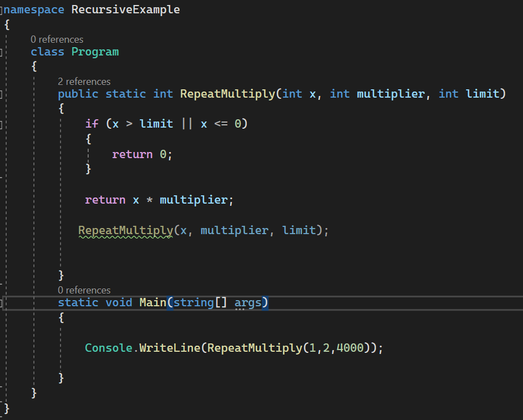Click the return 0; statement

[x=142, y=154]
